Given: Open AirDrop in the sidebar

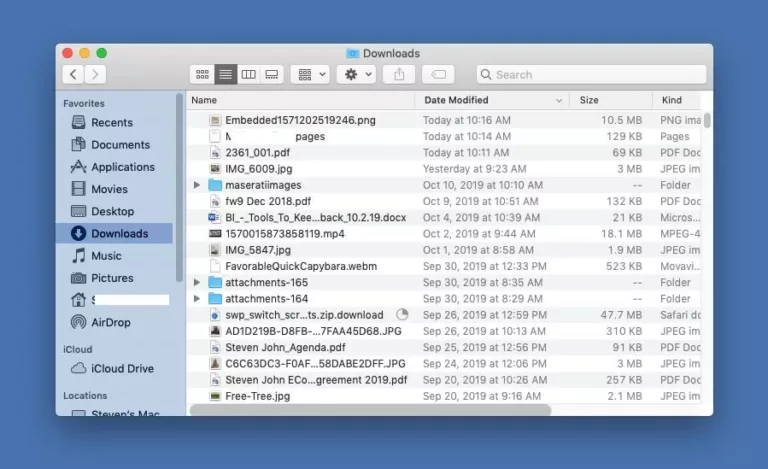Looking at the screenshot, I should click(x=109, y=322).
